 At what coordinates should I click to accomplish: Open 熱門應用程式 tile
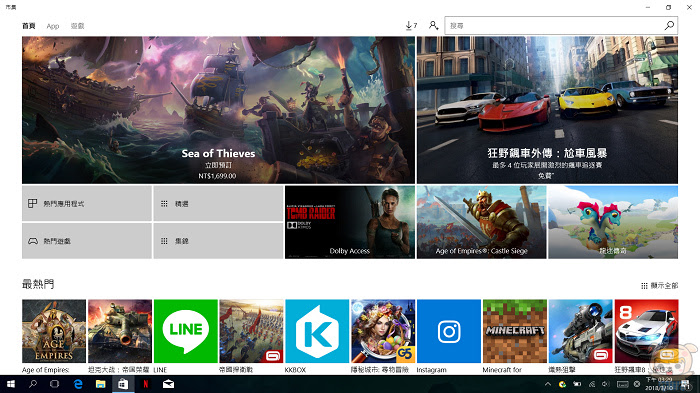(87, 203)
